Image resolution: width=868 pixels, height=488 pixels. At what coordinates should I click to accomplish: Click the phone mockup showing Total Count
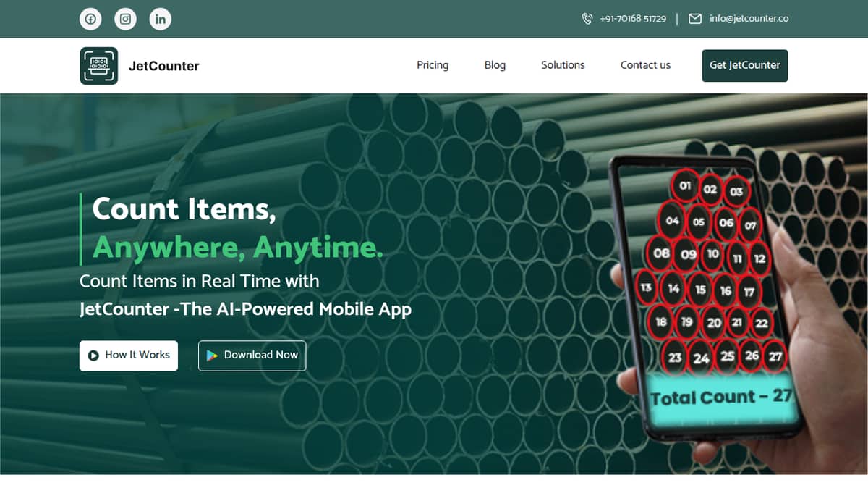708,297
